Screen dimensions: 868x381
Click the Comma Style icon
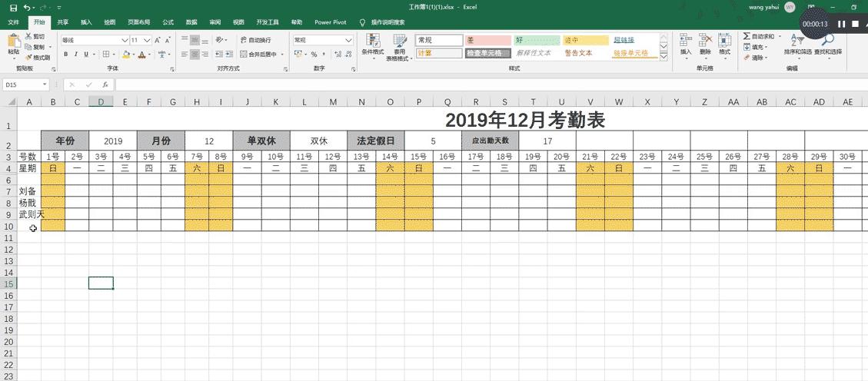(323, 55)
